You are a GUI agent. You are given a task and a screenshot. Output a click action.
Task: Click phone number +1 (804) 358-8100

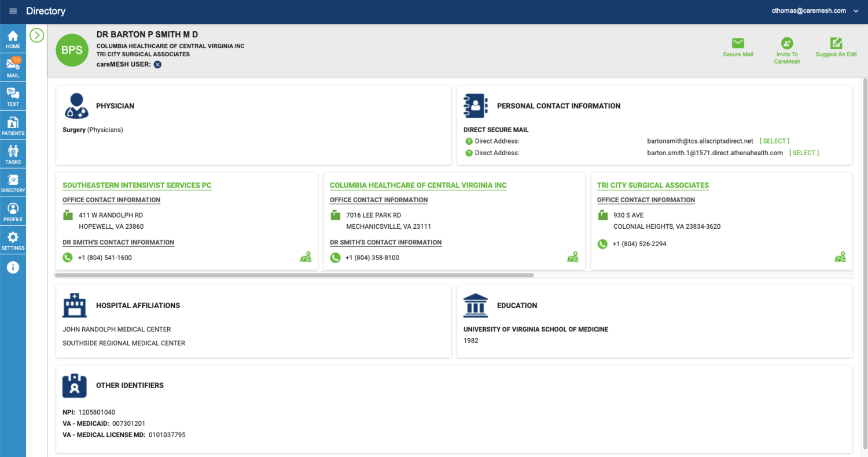pyautogui.click(x=372, y=258)
